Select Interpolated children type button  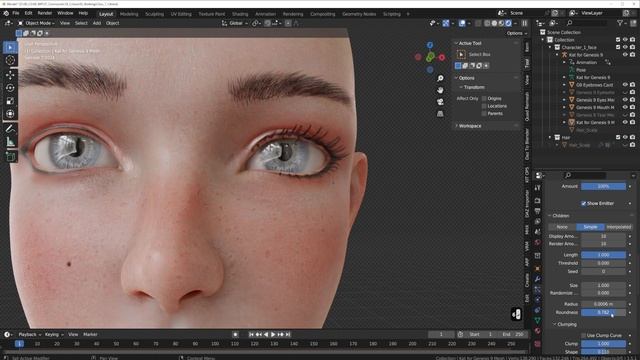coord(618,227)
